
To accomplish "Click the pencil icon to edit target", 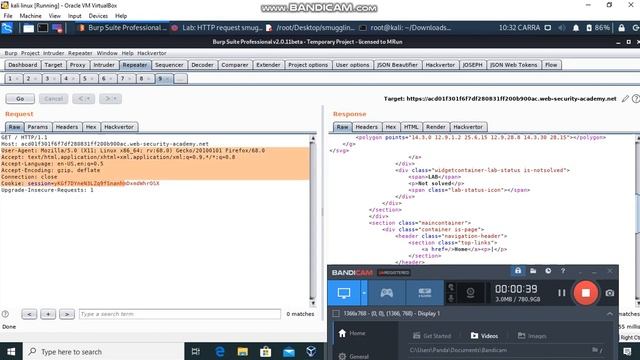I will coord(625,98).
